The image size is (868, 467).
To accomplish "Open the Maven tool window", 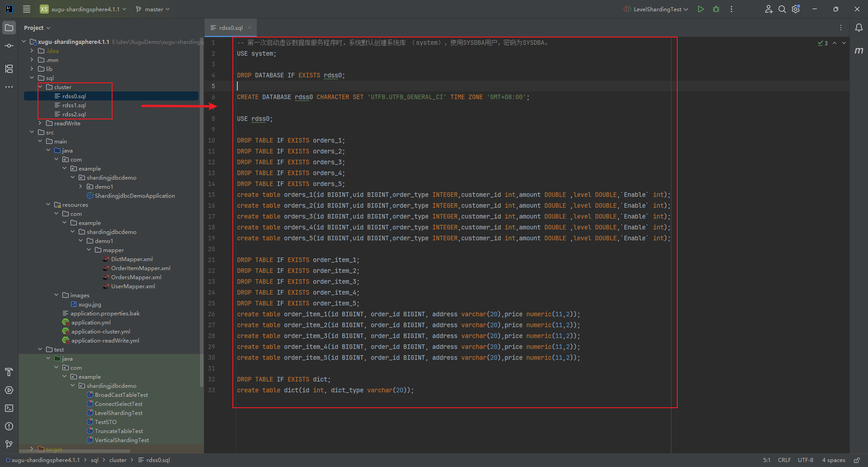I will pyautogui.click(x=859, y=51).
